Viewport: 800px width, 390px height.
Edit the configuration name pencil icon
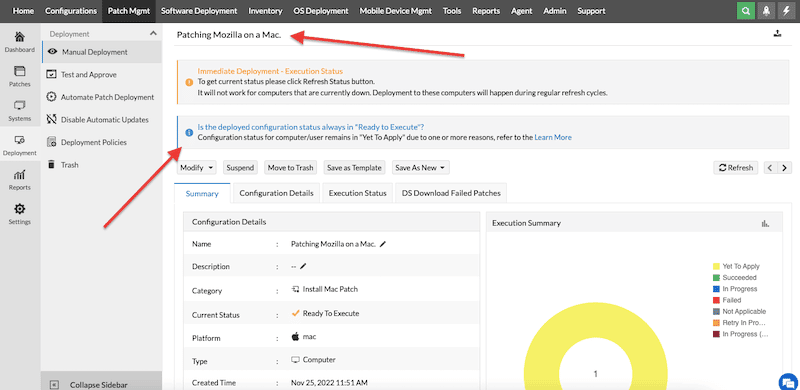(383, 244)
